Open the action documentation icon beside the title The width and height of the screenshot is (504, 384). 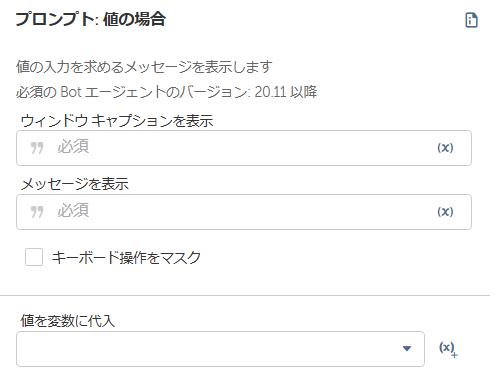click(471, 20)
